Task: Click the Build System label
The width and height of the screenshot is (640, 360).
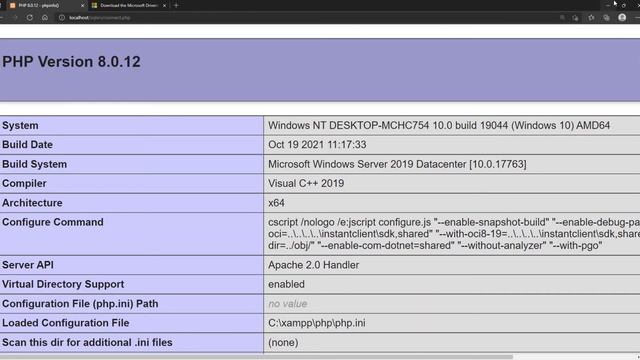Action: 34,164
